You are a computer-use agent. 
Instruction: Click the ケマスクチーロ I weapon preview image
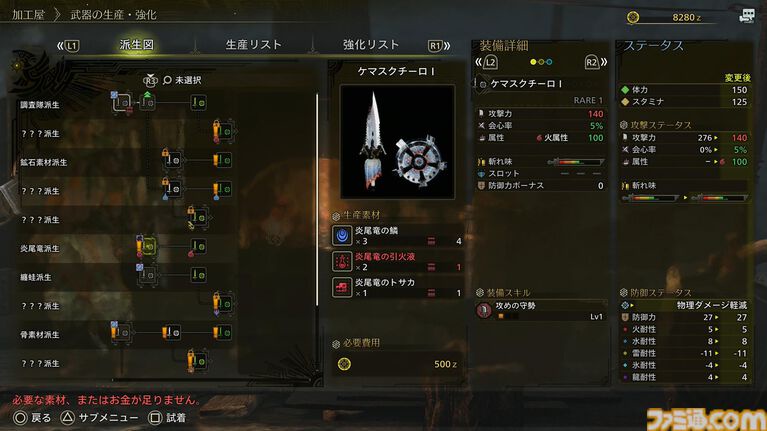coord(397,142)
